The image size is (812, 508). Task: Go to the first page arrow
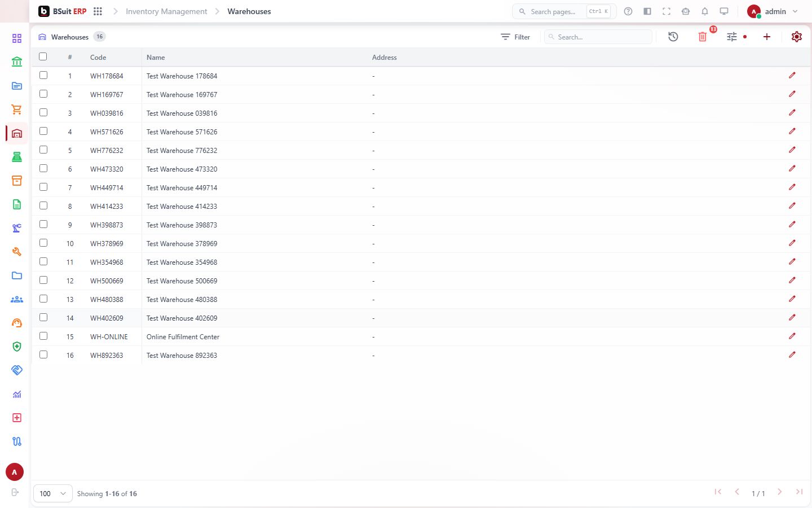(718, 492)
